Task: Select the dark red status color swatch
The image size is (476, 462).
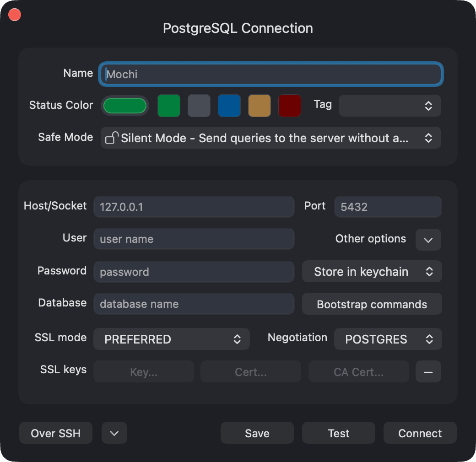Action: point(290,106)
